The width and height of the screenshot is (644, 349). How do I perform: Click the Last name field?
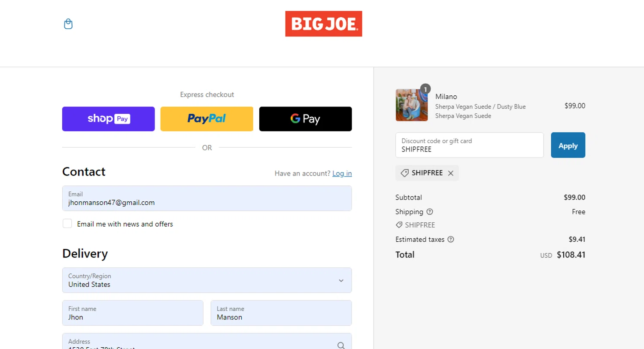pyautogui.click(x=281, y=313)
